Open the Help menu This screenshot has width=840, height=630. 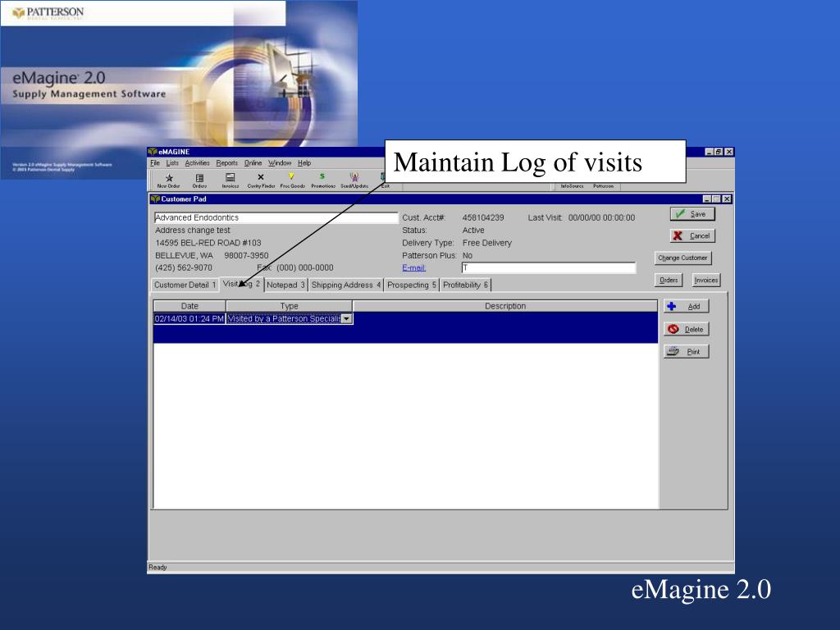(304, 163)
